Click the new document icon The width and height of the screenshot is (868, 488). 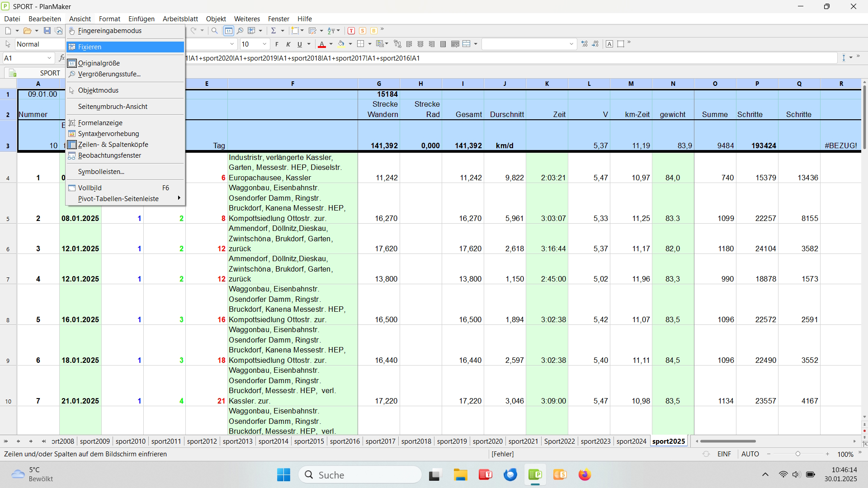click(8, 31)
